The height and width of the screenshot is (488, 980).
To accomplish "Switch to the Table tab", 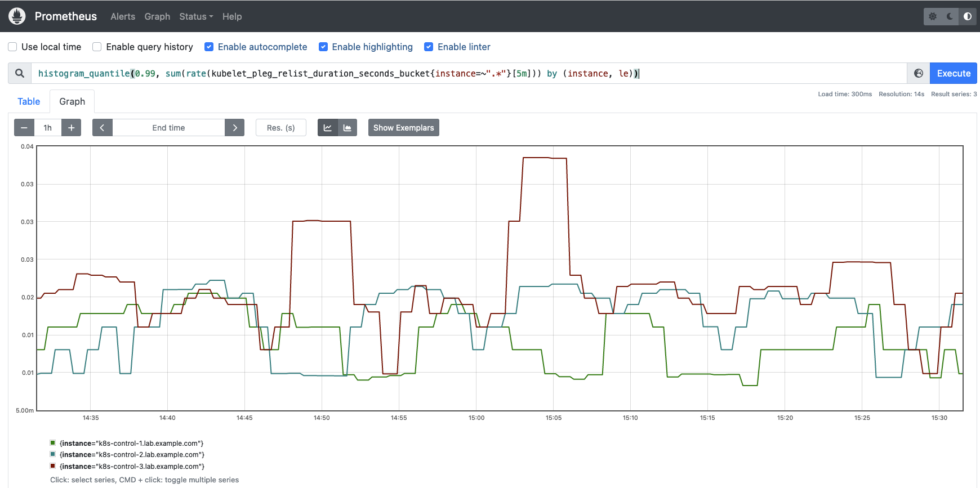I will pos(29,101).
